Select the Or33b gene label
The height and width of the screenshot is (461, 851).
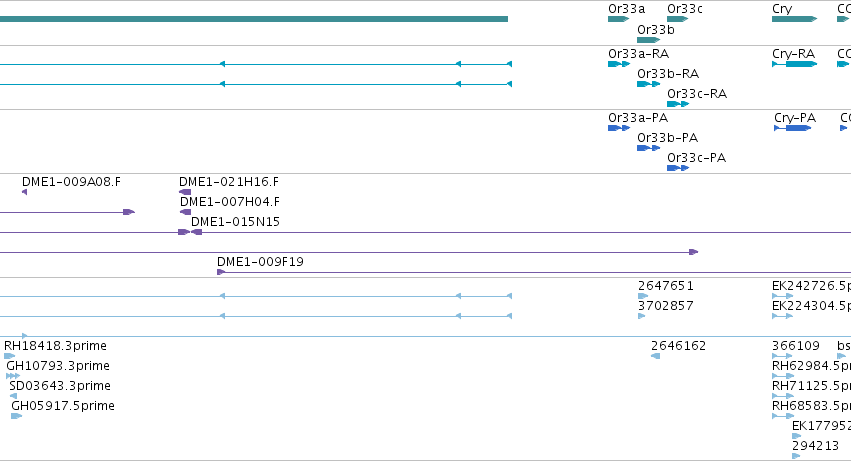click(656, 30)
